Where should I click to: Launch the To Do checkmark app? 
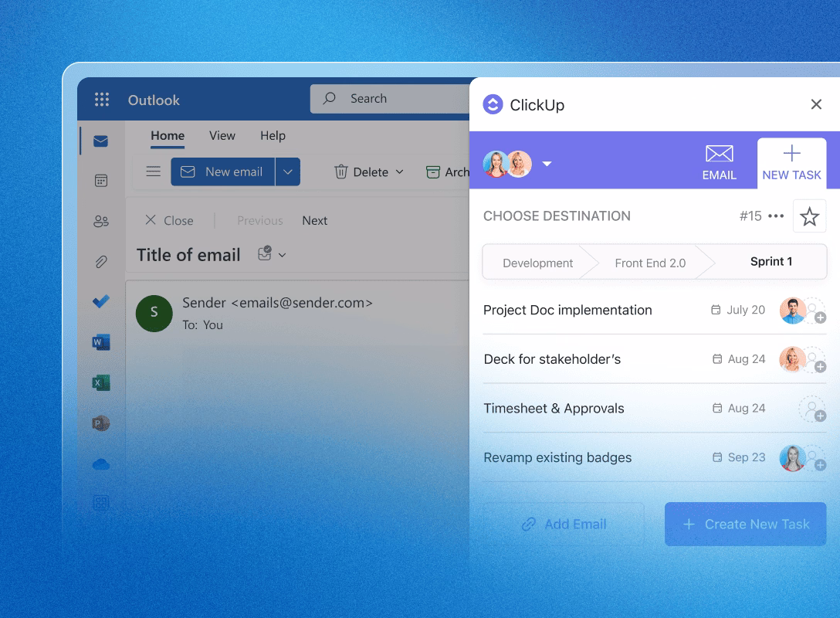pos(101,302)
